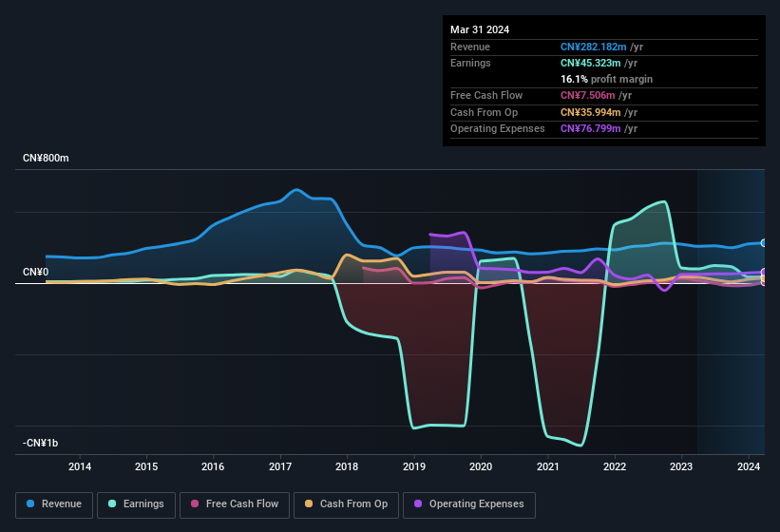Click the Earnings label in tooltip
This screenshot has height=532, width=780.
470,63
